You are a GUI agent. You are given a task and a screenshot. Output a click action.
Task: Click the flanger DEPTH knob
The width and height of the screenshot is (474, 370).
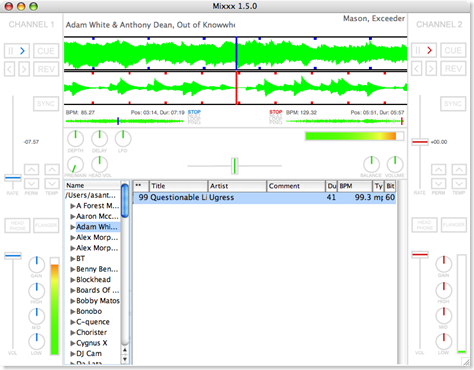tap(76, 139)
